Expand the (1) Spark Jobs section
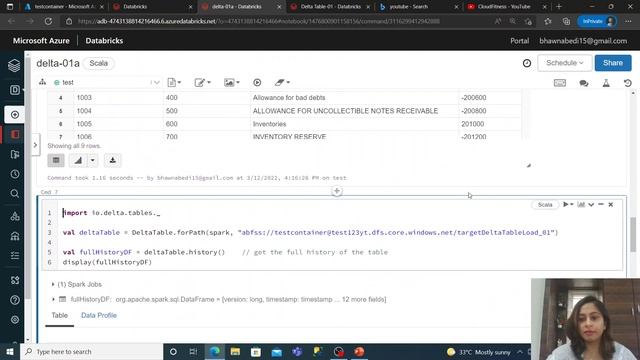Screen dimensions: 640x360 point(77,284)
